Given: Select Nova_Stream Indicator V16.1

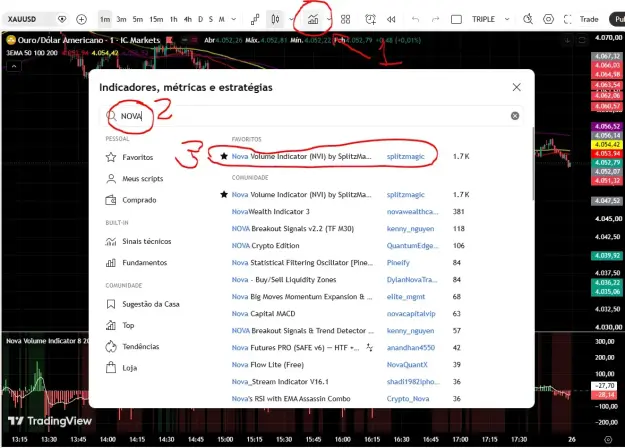Looking at the screenshot, I should [280, 382].
